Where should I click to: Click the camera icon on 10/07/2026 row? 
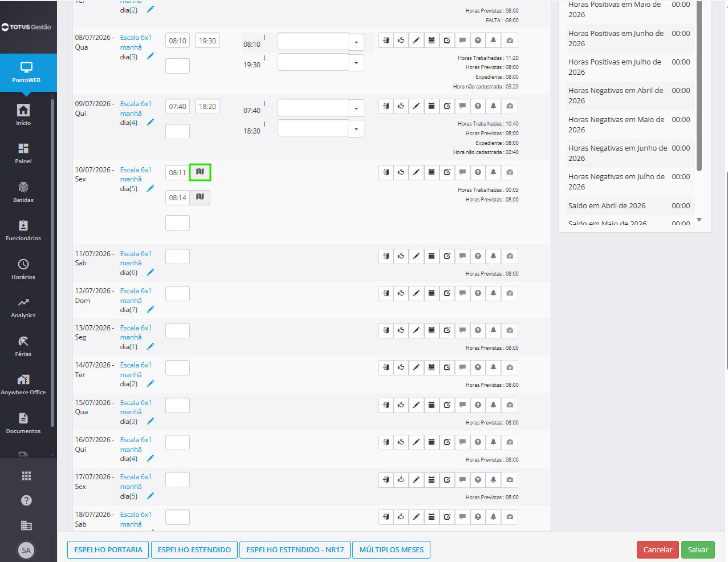[510, 172]
